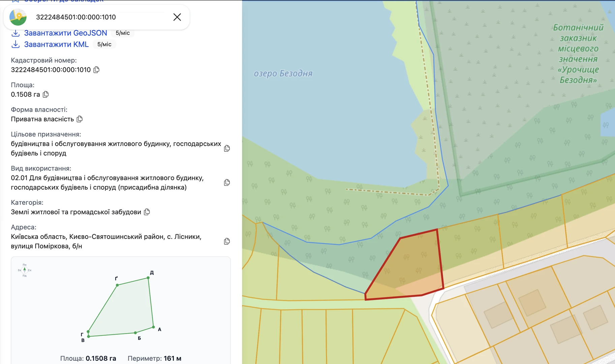Copy the Цільове призначення text

[227, 148]
